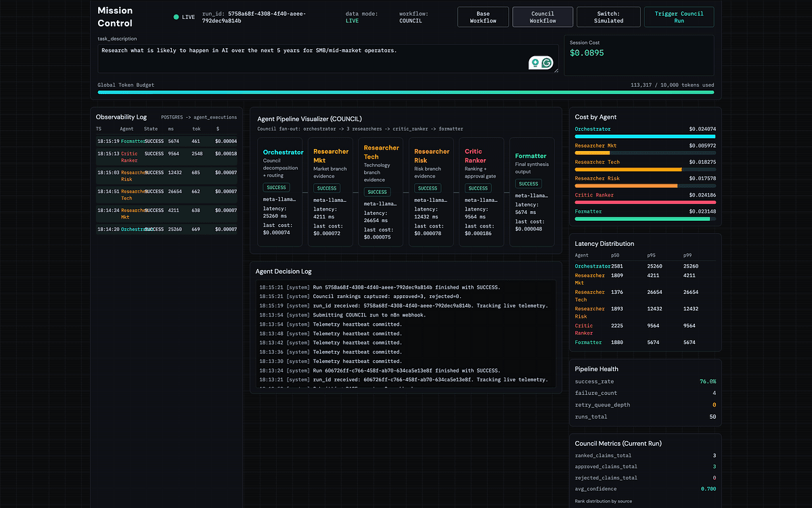The width and height of the screenshot is (812, 508).
Task: Click the Critic Ranker red cost bar
Action: [x=645, y=203]
